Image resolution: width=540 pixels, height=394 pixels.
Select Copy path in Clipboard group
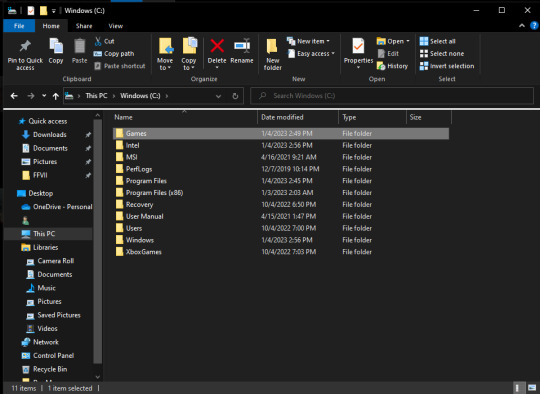114,54
